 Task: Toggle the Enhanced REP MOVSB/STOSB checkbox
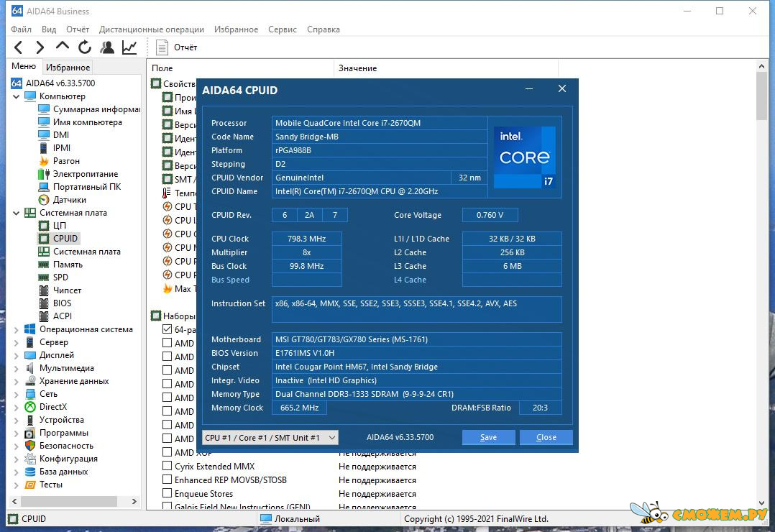click(167, 480)
